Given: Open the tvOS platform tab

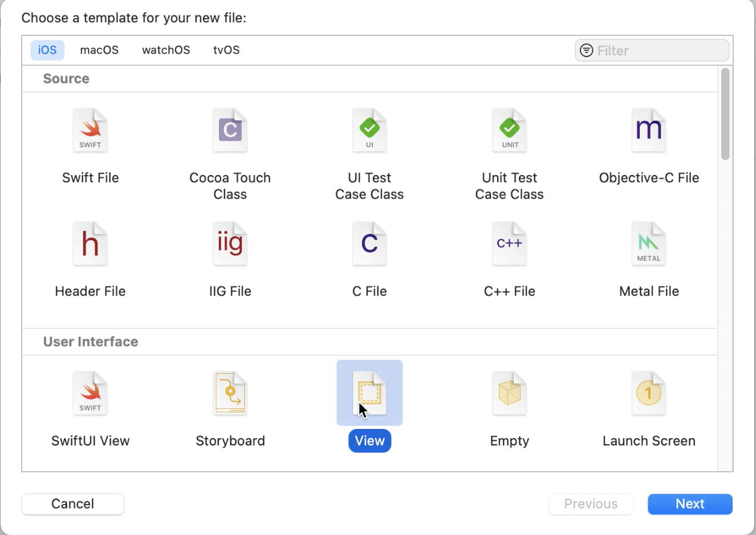Looking at the screenshot, I should [x=226, y=50].
